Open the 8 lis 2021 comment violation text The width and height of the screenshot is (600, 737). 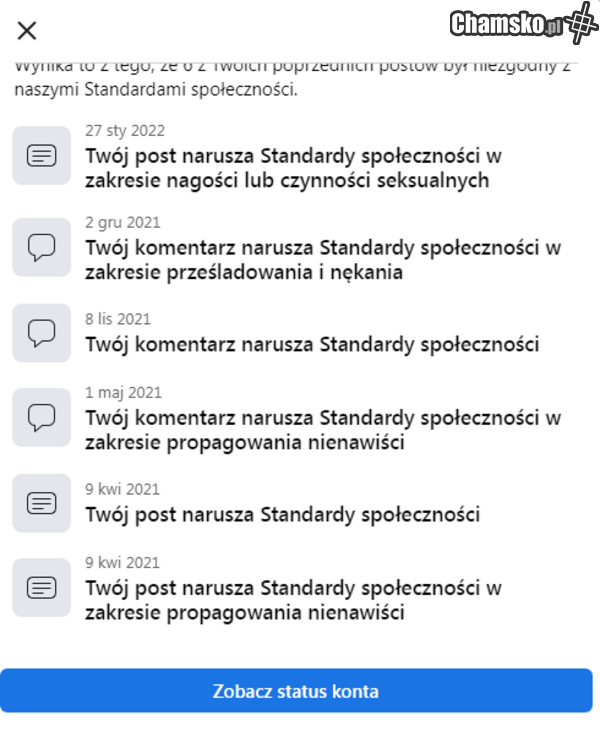[x=312, y=345]
